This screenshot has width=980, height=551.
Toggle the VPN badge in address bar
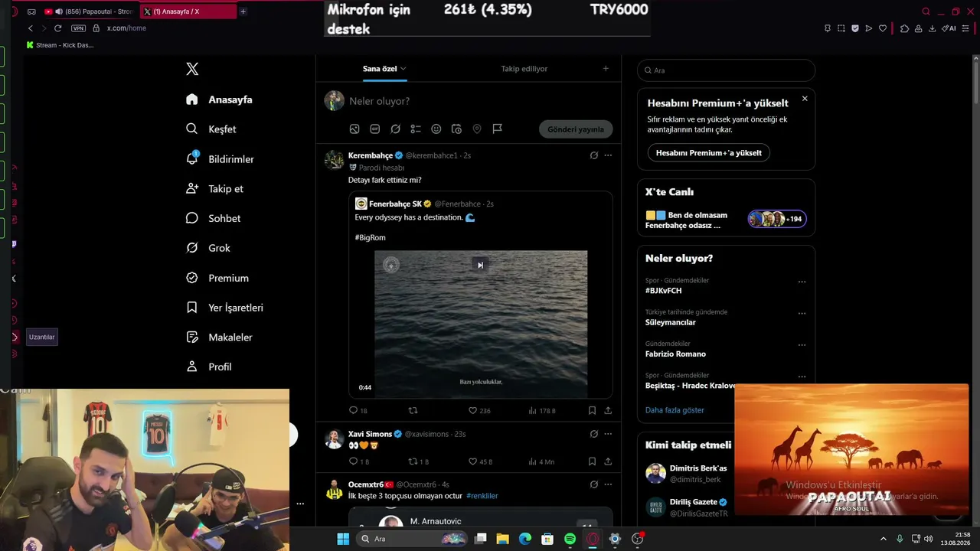[78, 28]
